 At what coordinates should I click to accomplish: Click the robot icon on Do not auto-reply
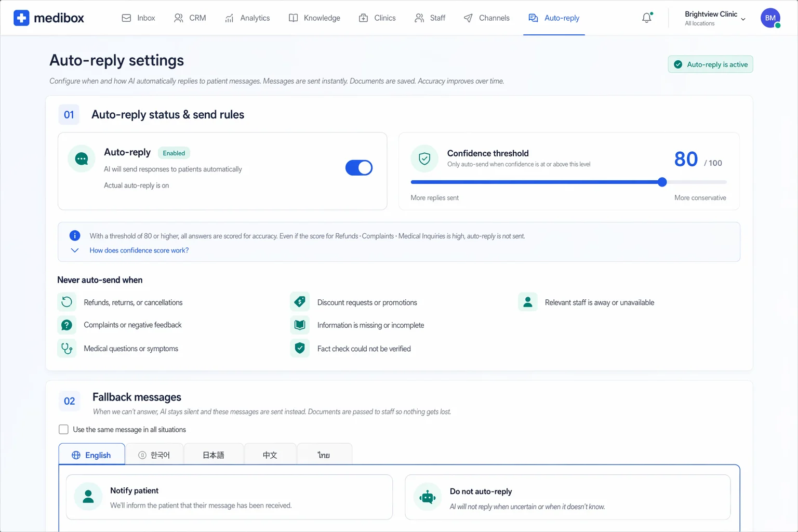428,497
